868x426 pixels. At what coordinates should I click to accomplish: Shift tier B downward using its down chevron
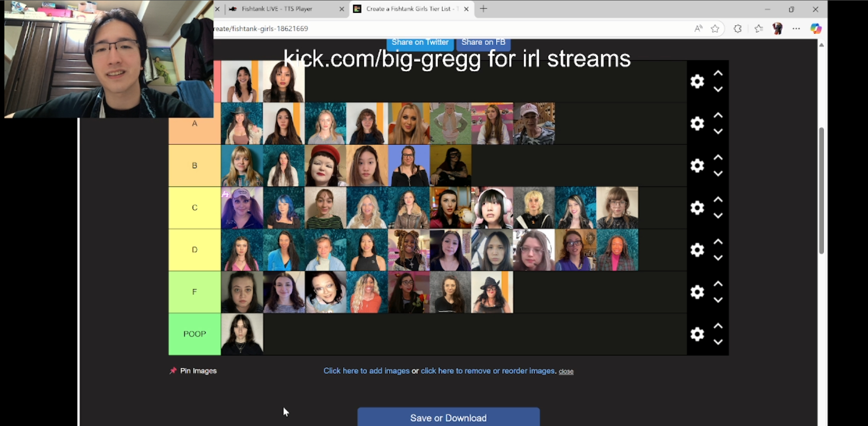(718, 174)
